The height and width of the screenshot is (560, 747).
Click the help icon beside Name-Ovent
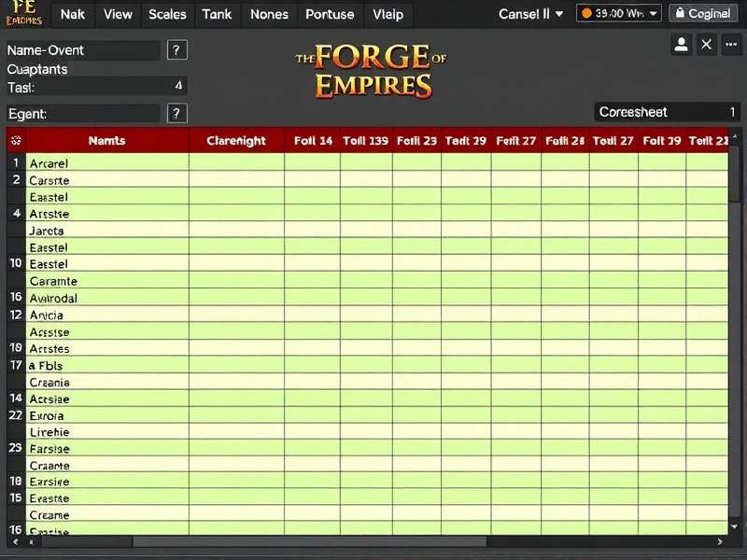point(176,50)
